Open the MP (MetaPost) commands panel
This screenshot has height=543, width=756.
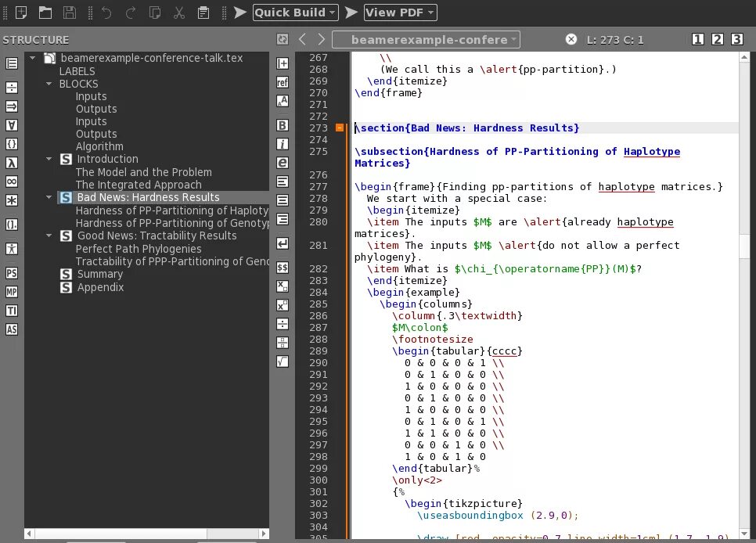12,292
